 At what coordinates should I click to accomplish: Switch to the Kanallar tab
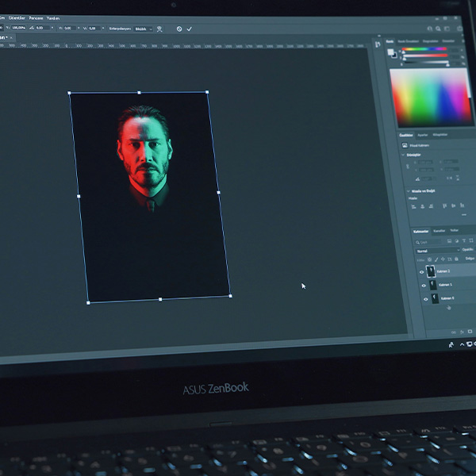click(x=440, y=231)
